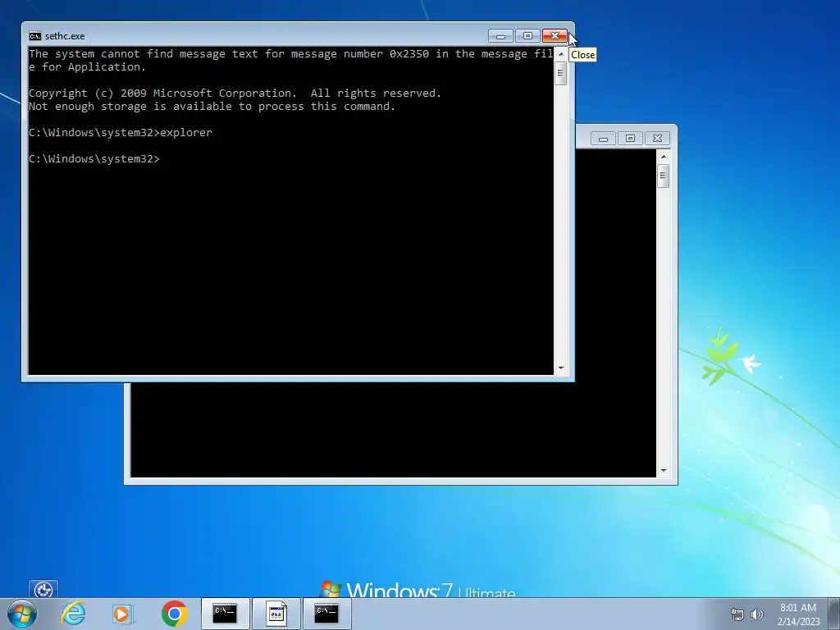Image resolution: width=840 pixels, height=630 pixels.
Task: Open the network status tray icon
Action: click(x=737, y=614)
